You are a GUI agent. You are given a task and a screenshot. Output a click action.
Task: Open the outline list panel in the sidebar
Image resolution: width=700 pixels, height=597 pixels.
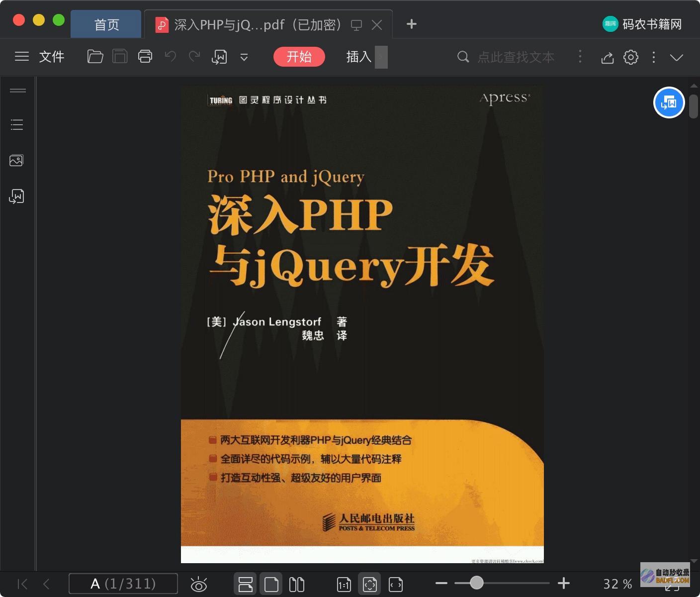click(x=17, y=125)
